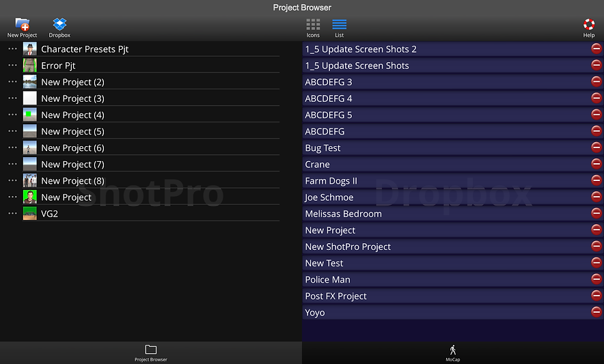
Task: Select Dropbox entry Melissas Bedroom
Action: tap(452, 214)
